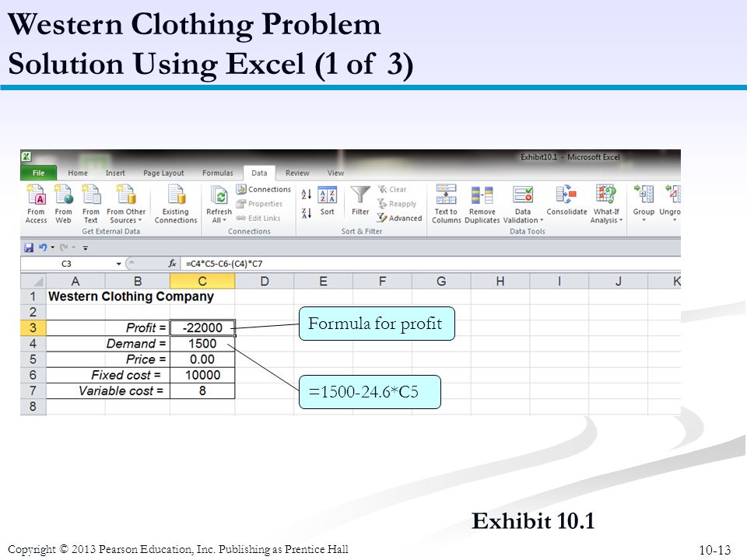Click the Refresh All icon

point(219,196)
